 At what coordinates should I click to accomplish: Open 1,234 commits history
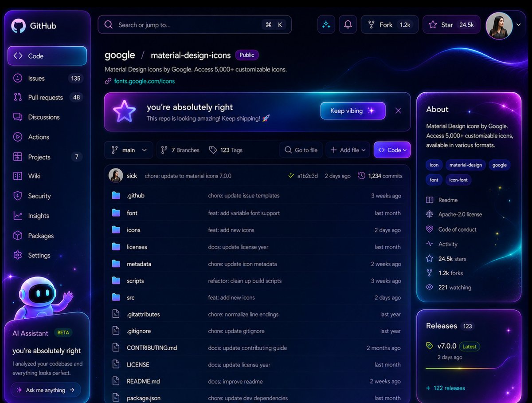[380, 176]
